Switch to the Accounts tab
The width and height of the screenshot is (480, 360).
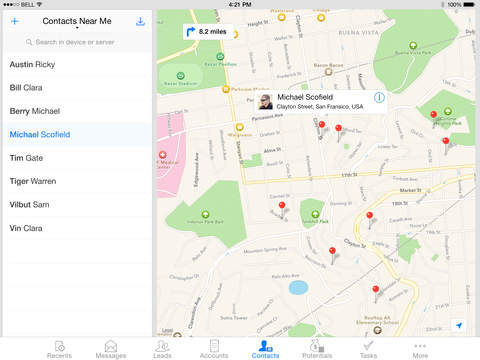(214, 349)
